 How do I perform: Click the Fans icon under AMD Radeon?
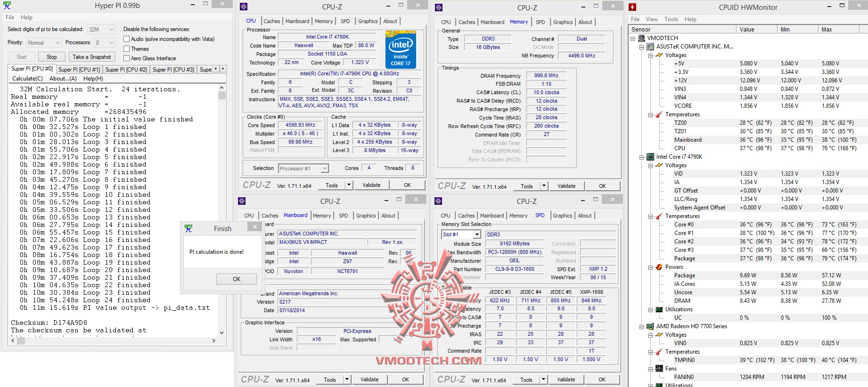pyautogui.click(x=660, y=369)
